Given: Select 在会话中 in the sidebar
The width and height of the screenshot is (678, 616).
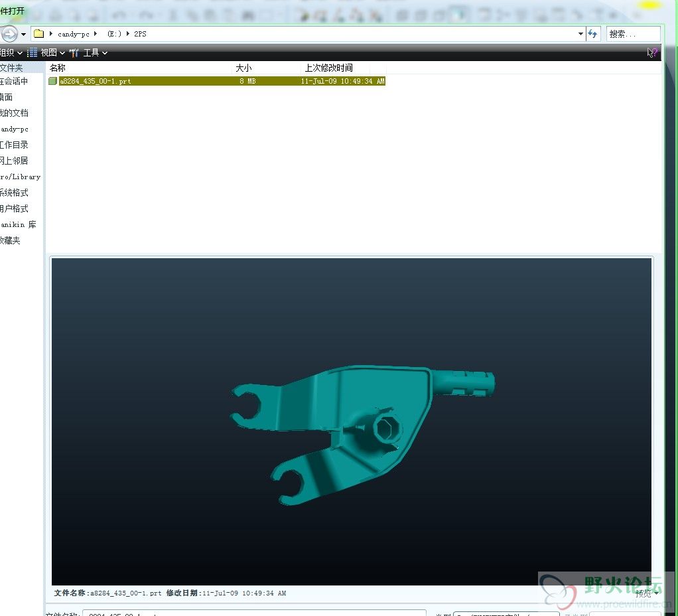Looking at the screenshot, I should 14,81.
